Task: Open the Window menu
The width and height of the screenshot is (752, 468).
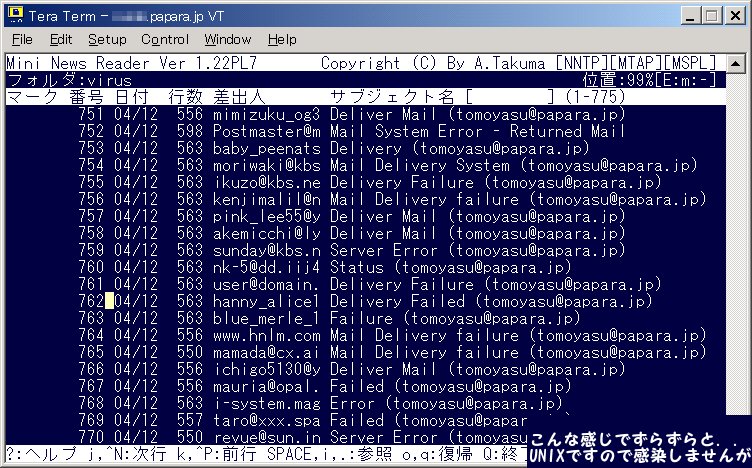Action: pyautogui.click(x=228, y=39)
